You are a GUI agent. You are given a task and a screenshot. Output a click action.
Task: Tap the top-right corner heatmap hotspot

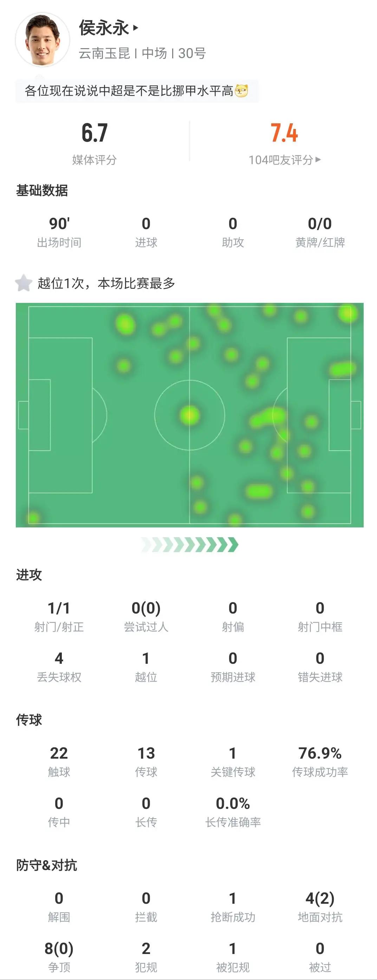(348, 314)
